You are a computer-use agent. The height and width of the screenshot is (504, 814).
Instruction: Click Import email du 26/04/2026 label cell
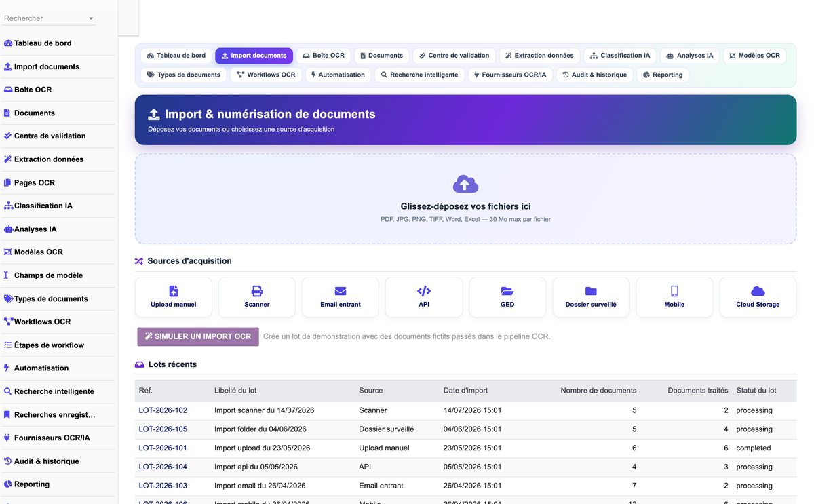[260, 486]
